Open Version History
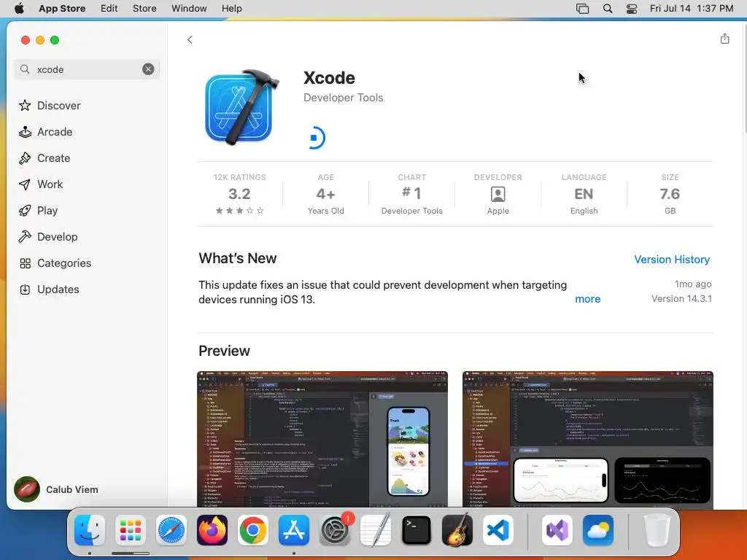Viewport: 747px width, 560px height. pyautogui.click(x=672, y=260)
